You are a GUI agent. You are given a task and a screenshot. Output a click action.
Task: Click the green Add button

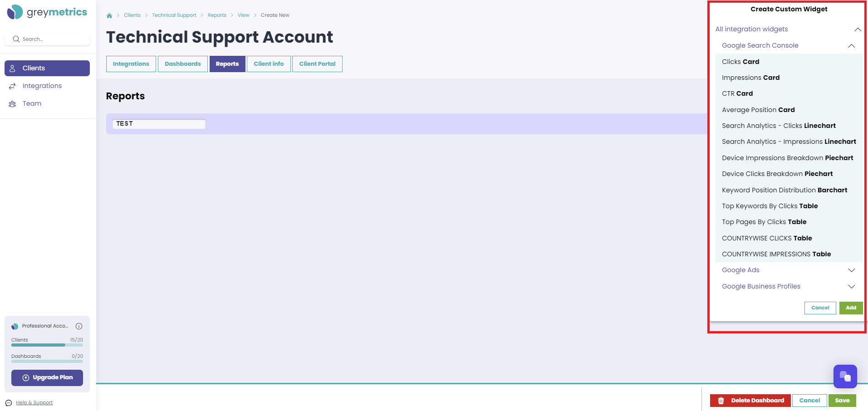[x=851, y=308]
